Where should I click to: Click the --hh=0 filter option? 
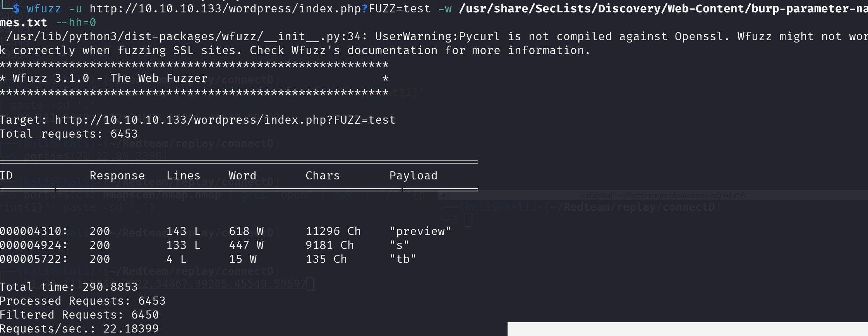(x=76, y=22)
